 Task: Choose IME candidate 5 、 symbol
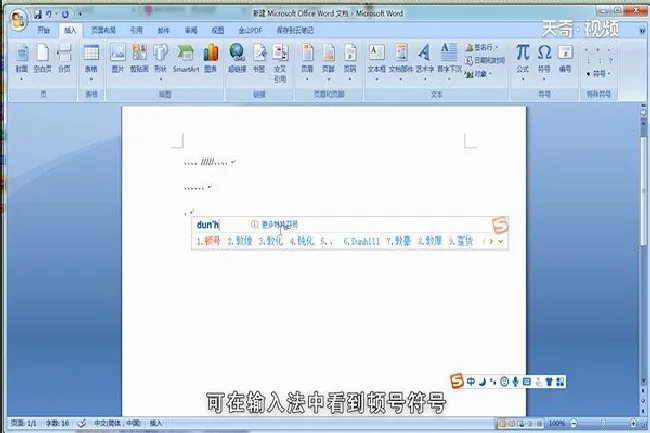tap(327, 241)
